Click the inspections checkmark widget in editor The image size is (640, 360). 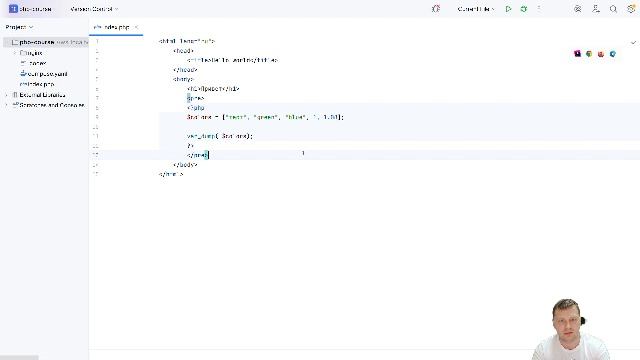[x=633, y=42]
